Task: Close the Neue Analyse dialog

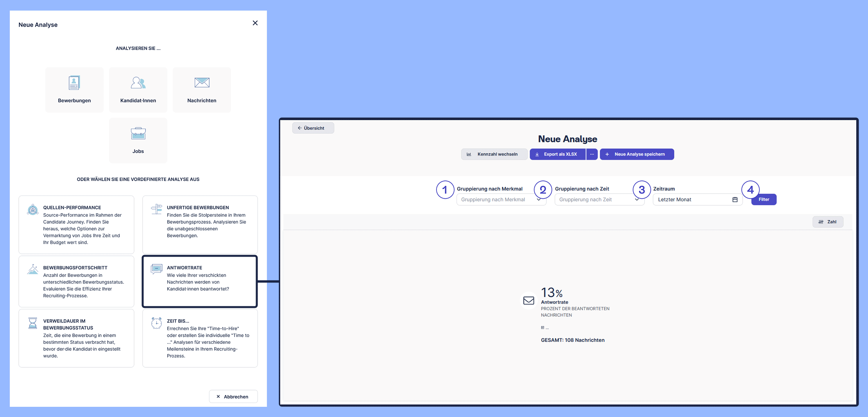Action: coord(255,23)
